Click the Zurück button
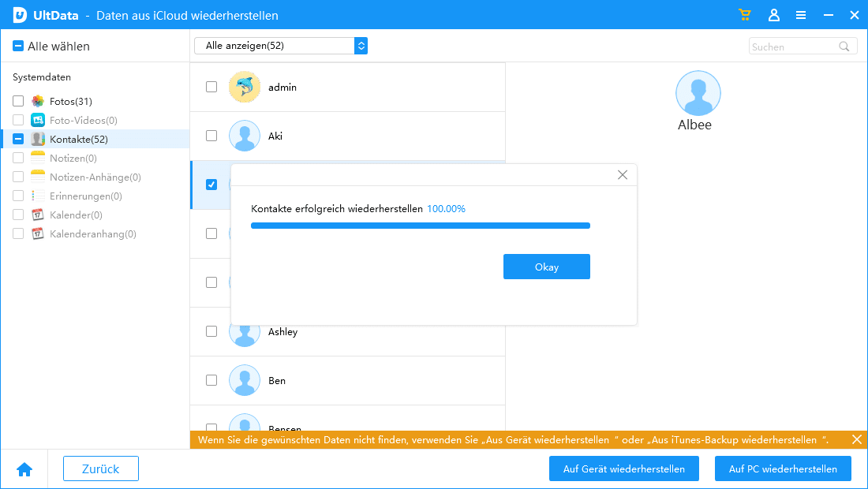This screenshot has width=868, height=489. [101, 468]
